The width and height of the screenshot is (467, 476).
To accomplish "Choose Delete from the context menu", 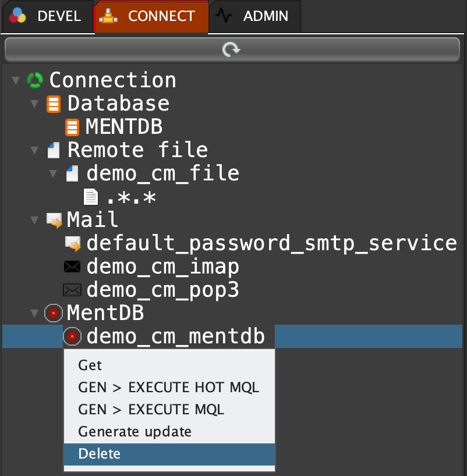I will click(x=99, y=454).
